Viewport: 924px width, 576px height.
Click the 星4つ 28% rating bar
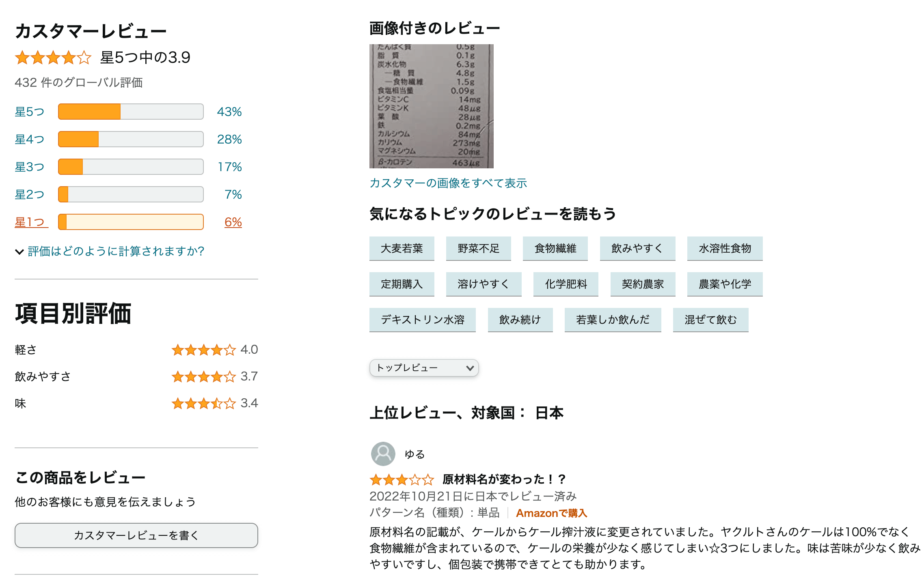click(x=131, y=139)
